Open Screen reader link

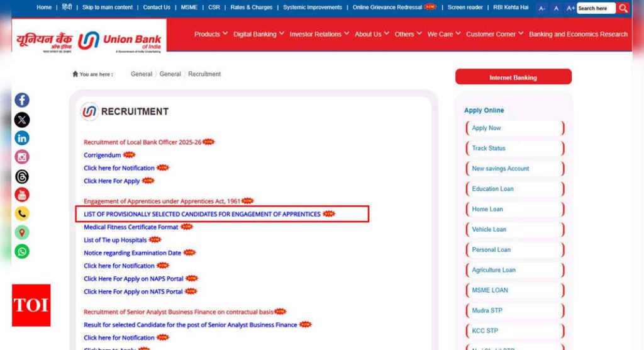[465, 8]
